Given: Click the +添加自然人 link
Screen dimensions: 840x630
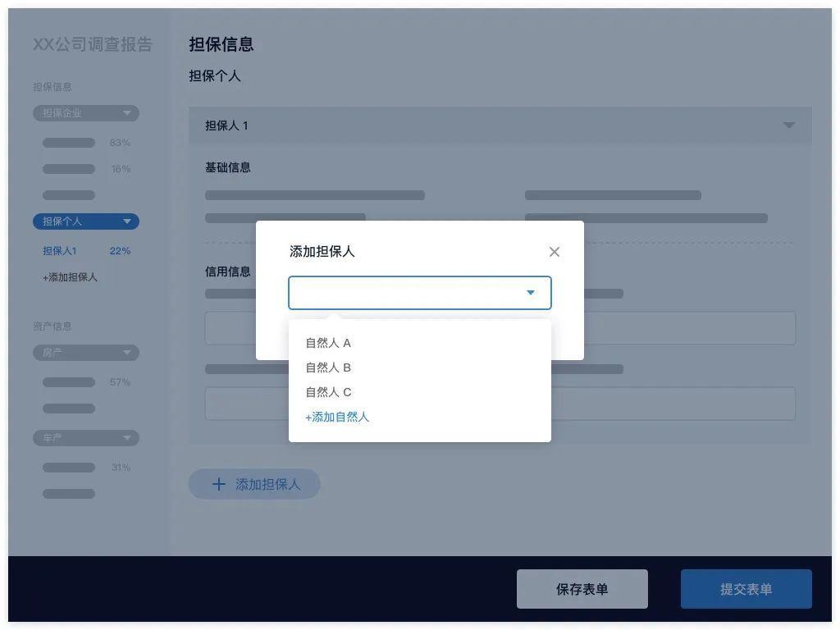Looking at the screenshot, I should pos(337,417).
